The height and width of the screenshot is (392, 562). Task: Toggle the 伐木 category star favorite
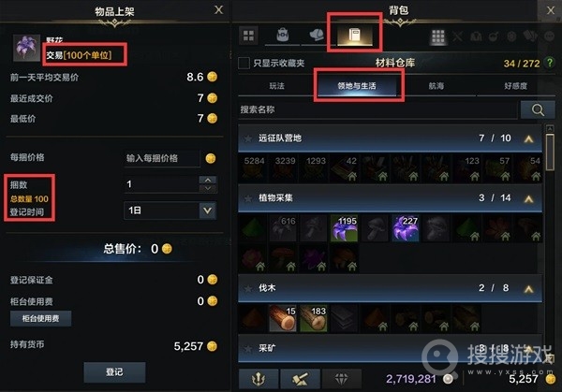pos(247,288)
